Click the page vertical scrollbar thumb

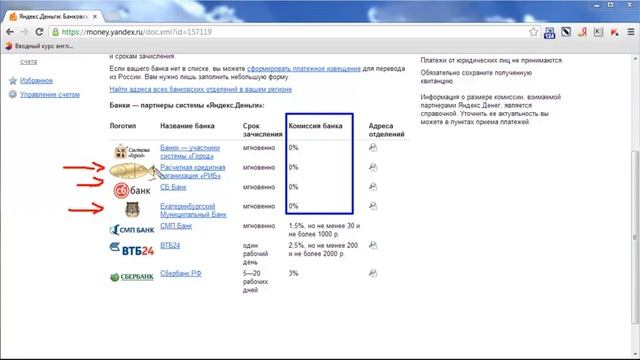point(635,237)
